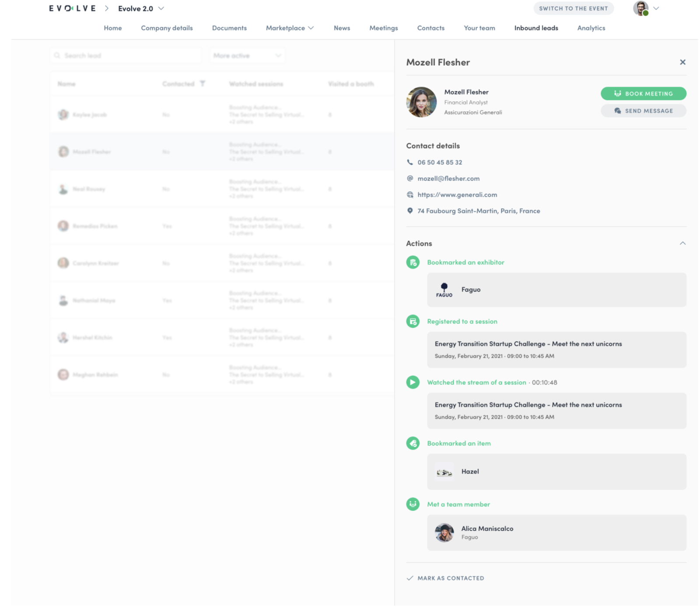
Task: Click the Watched the stream of a session label
Action: click(x=476, y=382)
